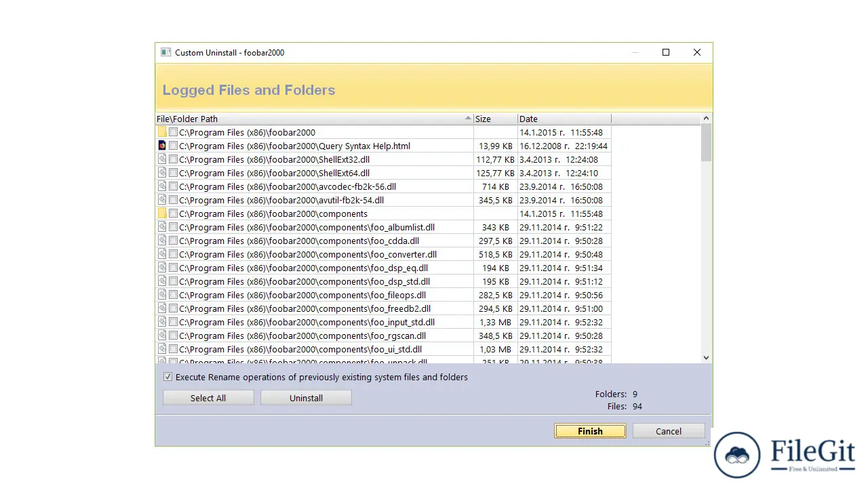Click the DLL icon beside ShellExt32.dll

(x=162, y=159)
